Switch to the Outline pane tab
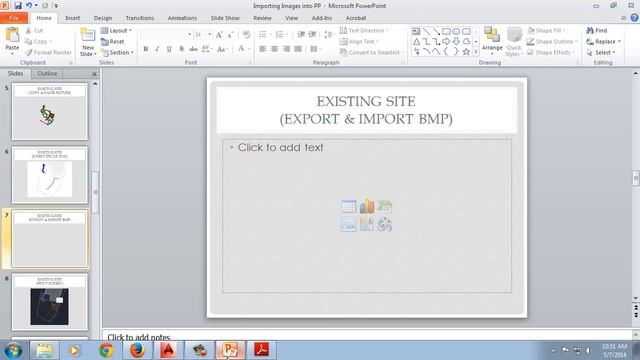Screen dimensions: 640x360 (47, 73)
